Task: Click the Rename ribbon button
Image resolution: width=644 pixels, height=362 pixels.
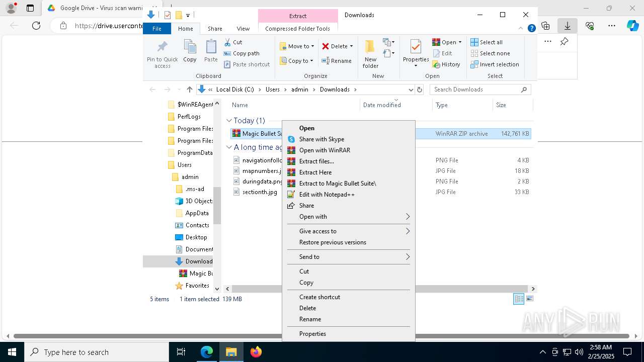Action: (x=337, y=61)
